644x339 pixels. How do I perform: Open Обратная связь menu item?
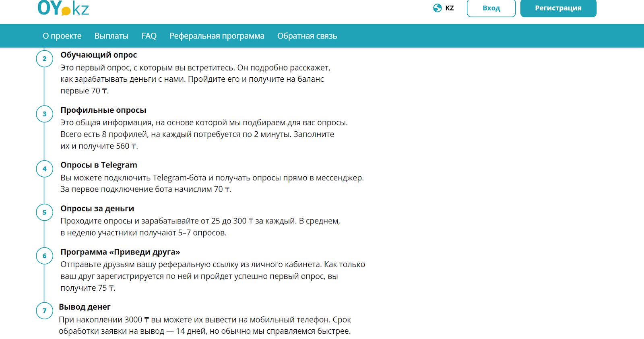307,36
